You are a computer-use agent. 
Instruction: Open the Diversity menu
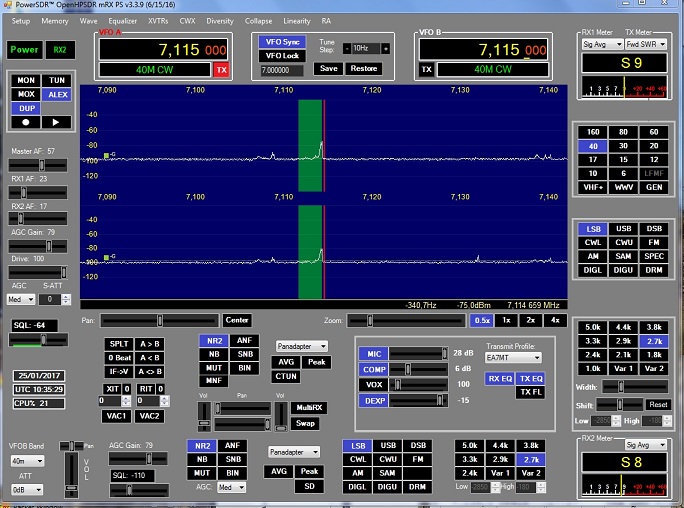220,21
